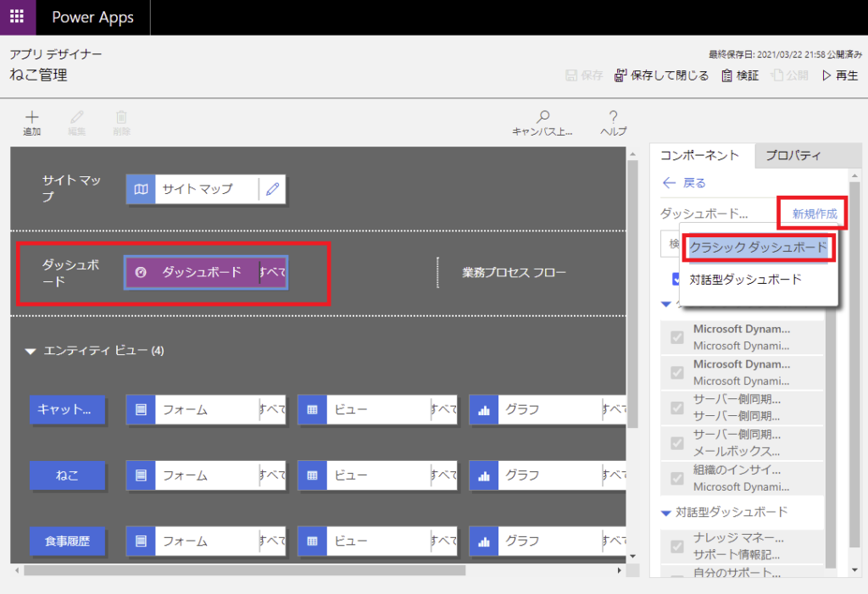Open help via the question mark icon
Viewport: 868px width, 594px height.
pos(613,116)
